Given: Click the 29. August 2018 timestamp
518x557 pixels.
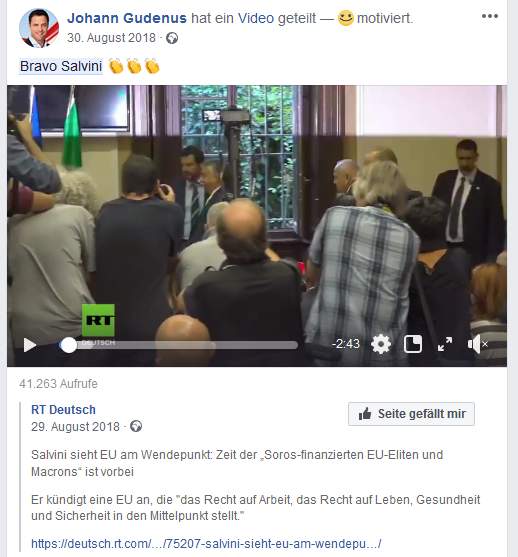Looking at the screenshot, I should 75,426.
